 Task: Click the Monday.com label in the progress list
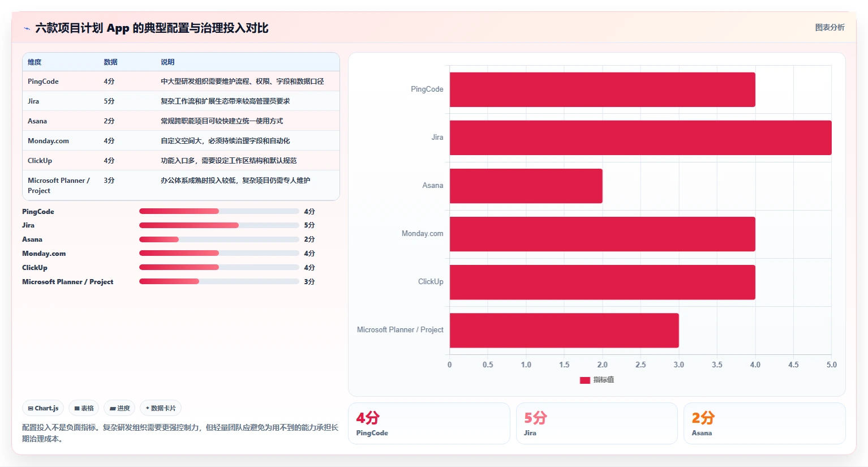(x=44, y=254)
